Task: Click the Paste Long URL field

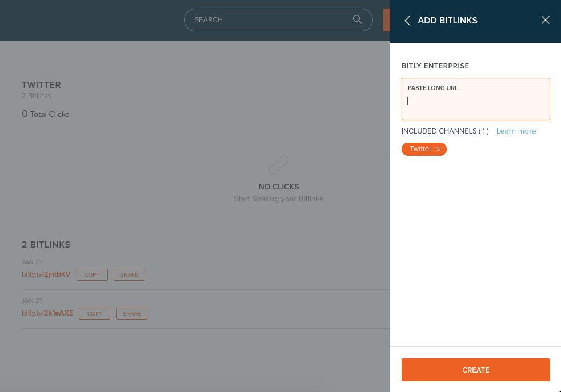Action: 475,99
